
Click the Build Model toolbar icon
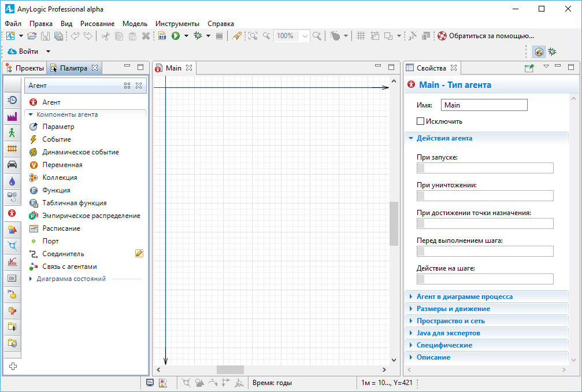[162, 36]
